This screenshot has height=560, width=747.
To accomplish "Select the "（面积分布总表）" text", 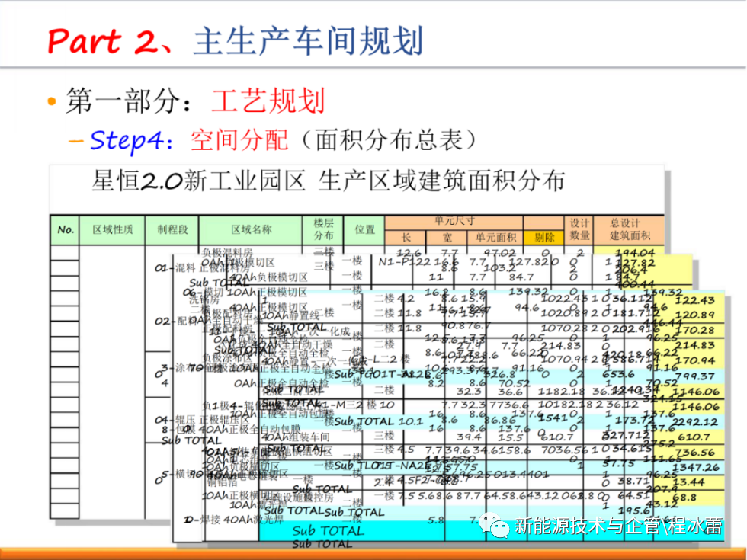I will coord(389,140).
